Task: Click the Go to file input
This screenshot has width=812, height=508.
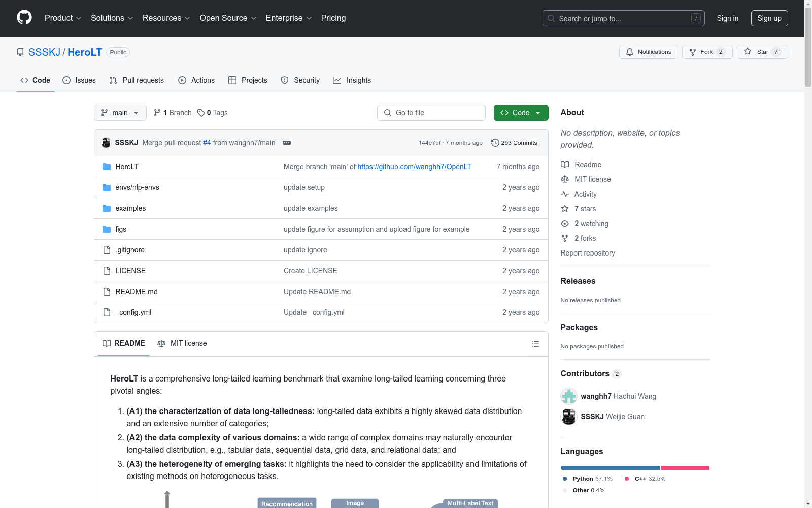Action: (x=431, y=113)
